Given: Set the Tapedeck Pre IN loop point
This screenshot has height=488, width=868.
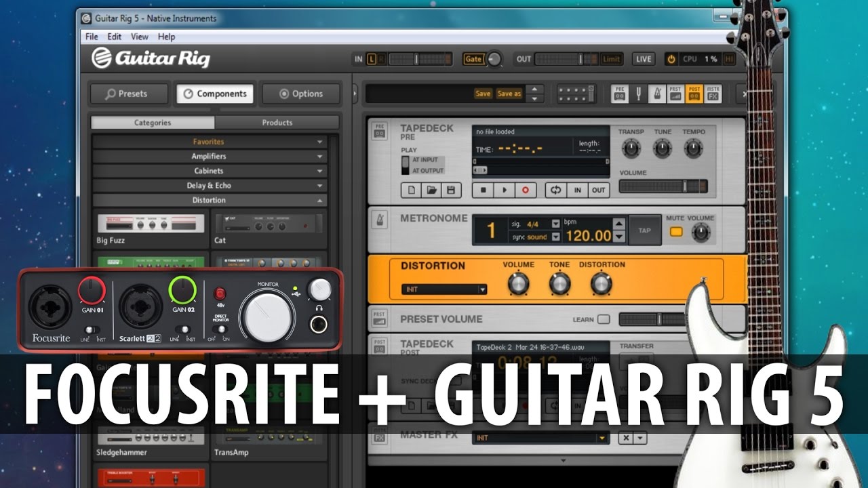Looking at the screenshot, I should click(577, 190).
